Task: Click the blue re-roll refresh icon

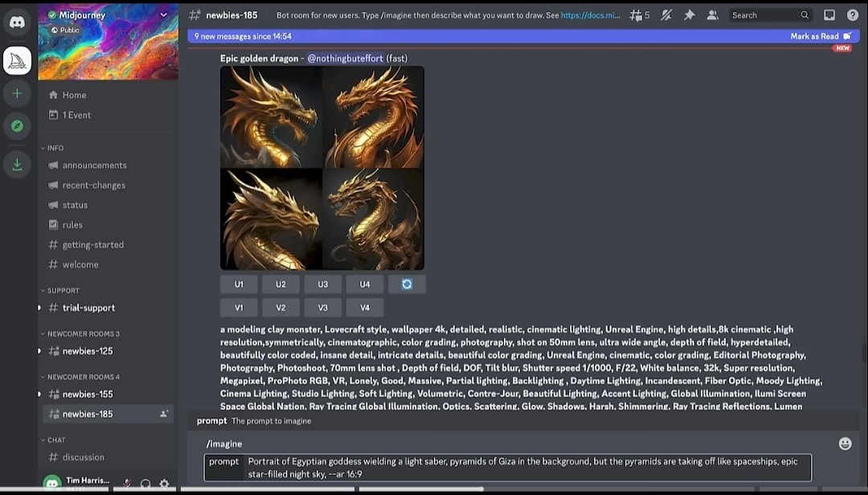Action: pos(407,284)
